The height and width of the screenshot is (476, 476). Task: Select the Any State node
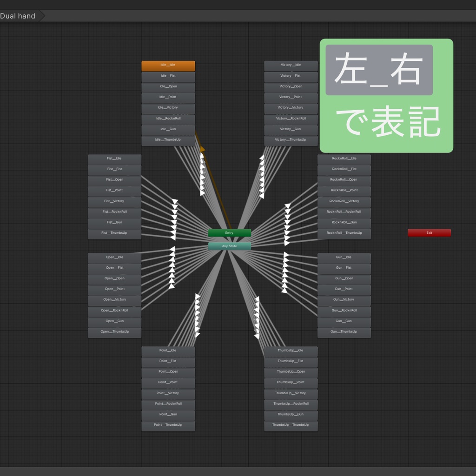coord(230,246)
